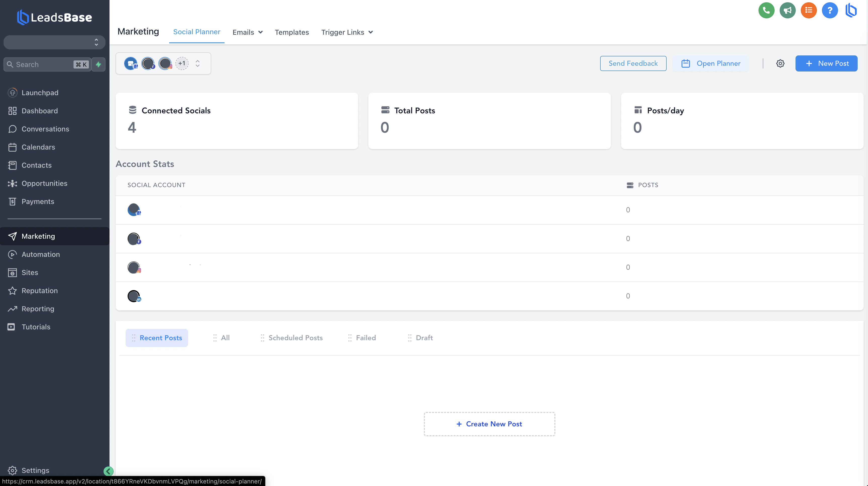This screenshot has height=486, width=868.
Task: Open the megaphone announcements icon
Action: click(x=787, y=10)
